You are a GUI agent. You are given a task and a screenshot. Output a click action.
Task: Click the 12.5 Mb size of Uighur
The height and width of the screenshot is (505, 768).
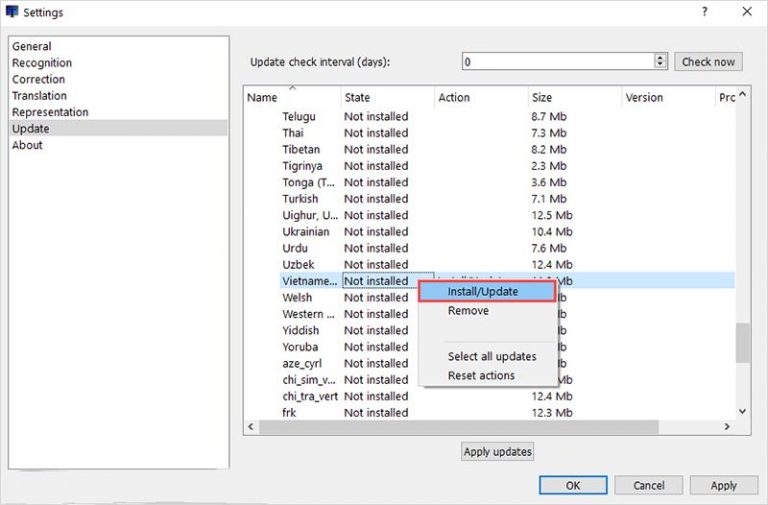point(552,216)
